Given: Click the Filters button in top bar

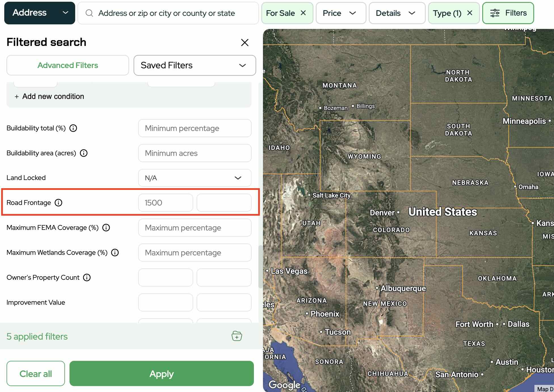Looking at the screenshot, I should pyautogui.click(x=508, y=13).
